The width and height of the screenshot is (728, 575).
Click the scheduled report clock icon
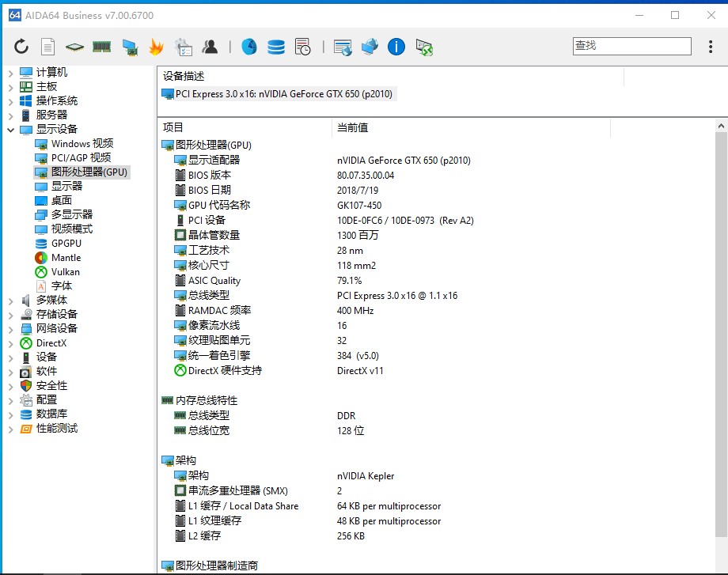click(x=303, y=47)
